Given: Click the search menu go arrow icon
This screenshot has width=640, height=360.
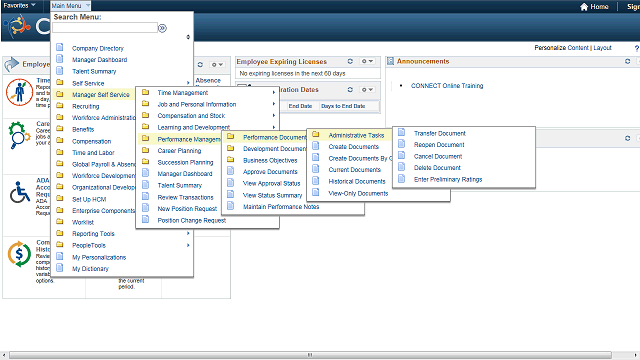Looking at the screenshot, I should (162, 28).
